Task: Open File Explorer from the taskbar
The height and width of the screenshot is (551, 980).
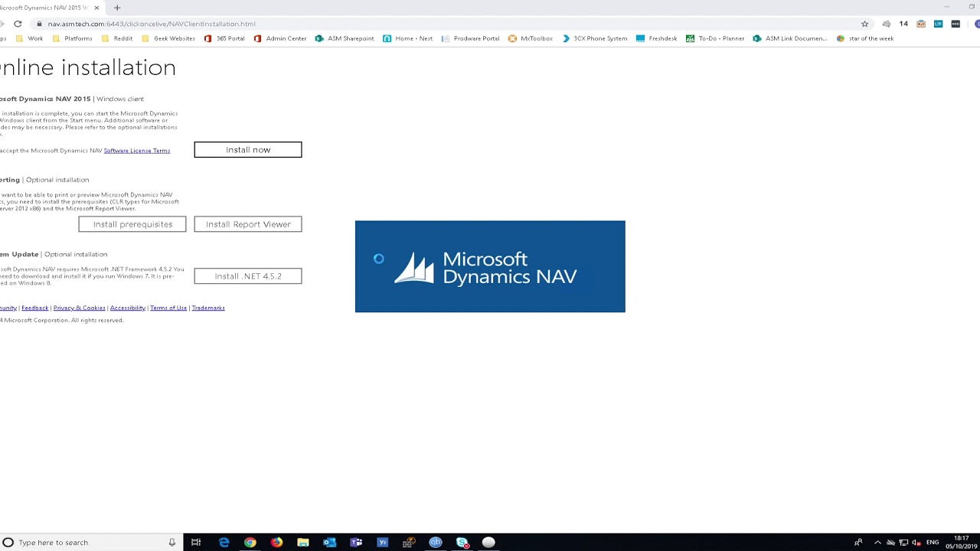Action: (x=303, y=543)
